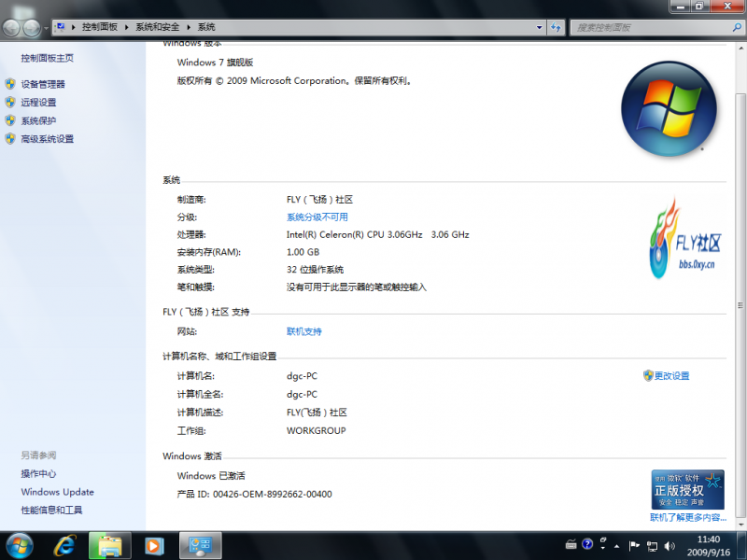Click the volume speaker tray icon

point(669,546)
